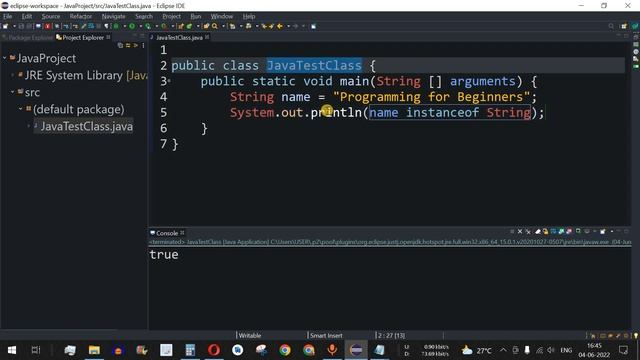
Task: Open the Run button dropdown arrow
Action: pyautogui.click(x=140, y=26)
